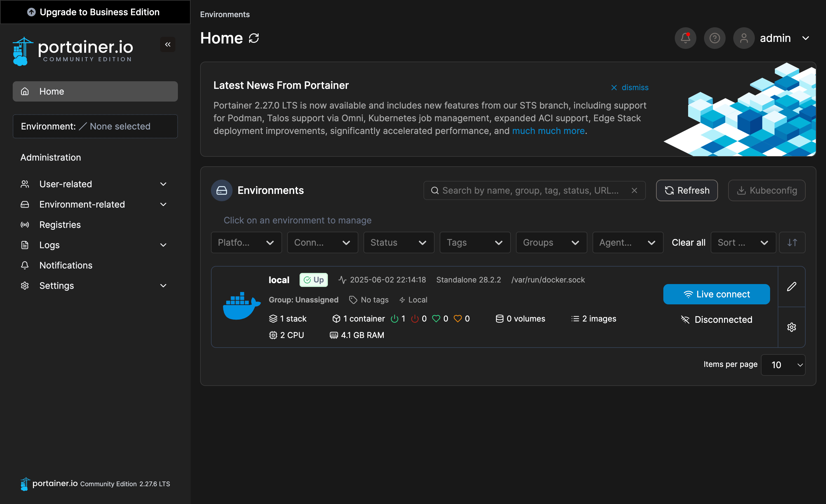Dismiss the Latest News panel
This screenshot has height=504, width=826.
click(x=630, y=87)
